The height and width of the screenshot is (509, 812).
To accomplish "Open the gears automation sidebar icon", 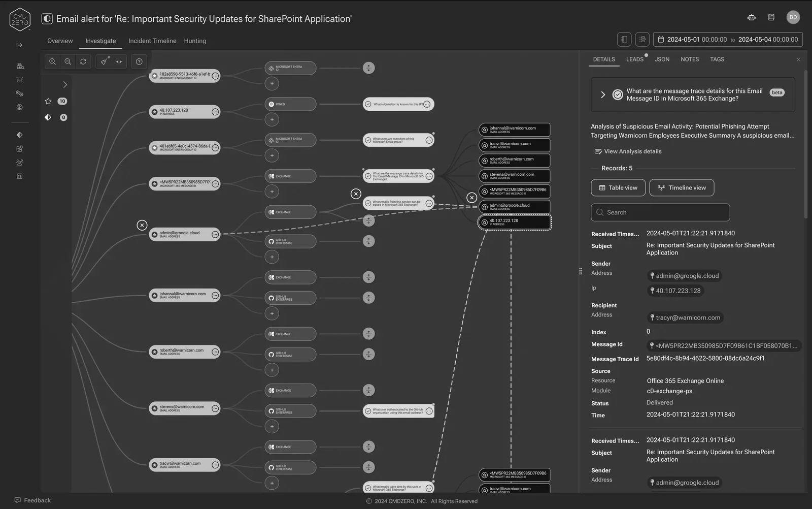I will (x=20, y=93).
